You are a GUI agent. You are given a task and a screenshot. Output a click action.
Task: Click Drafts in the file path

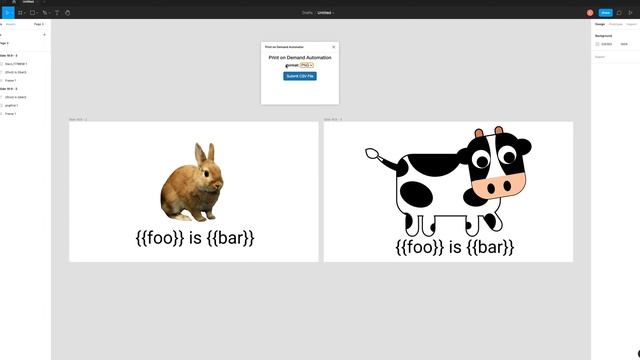(x=307, y=13)
